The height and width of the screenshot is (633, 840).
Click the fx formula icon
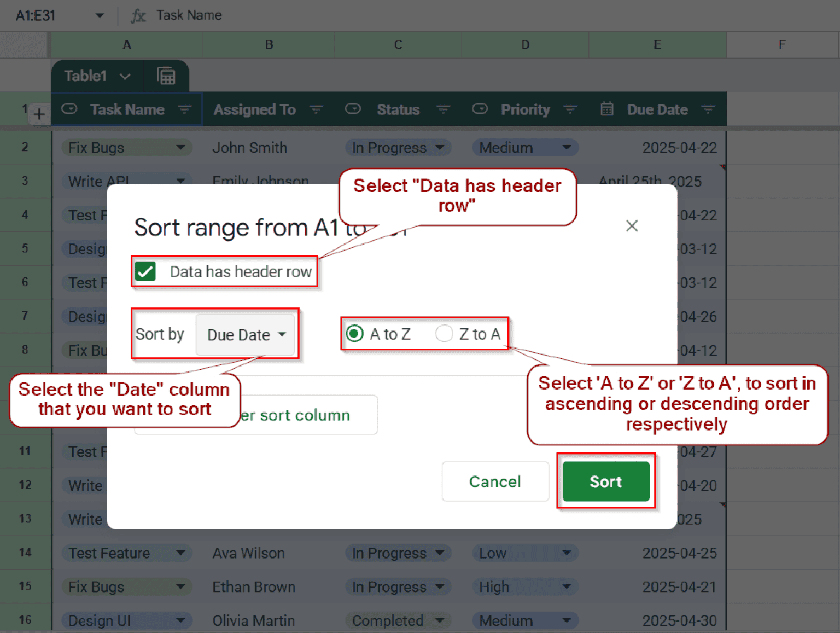click(x=138, y=15)
